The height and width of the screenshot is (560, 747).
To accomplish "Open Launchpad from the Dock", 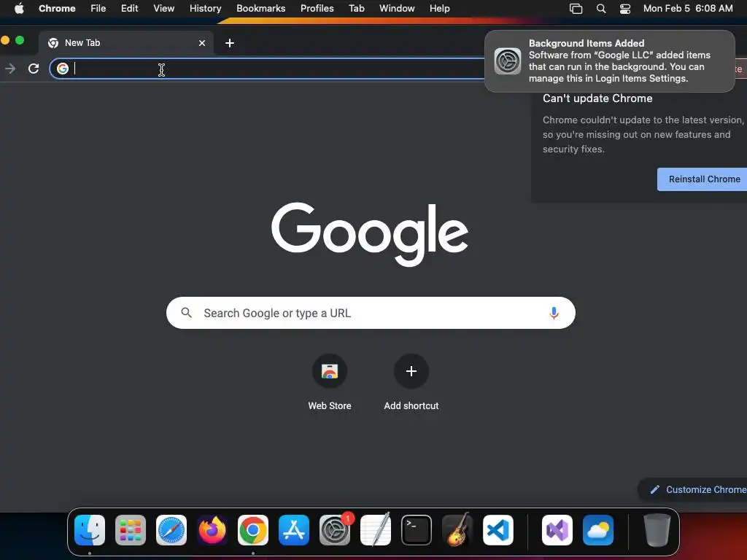I will [x=131, y=530].
